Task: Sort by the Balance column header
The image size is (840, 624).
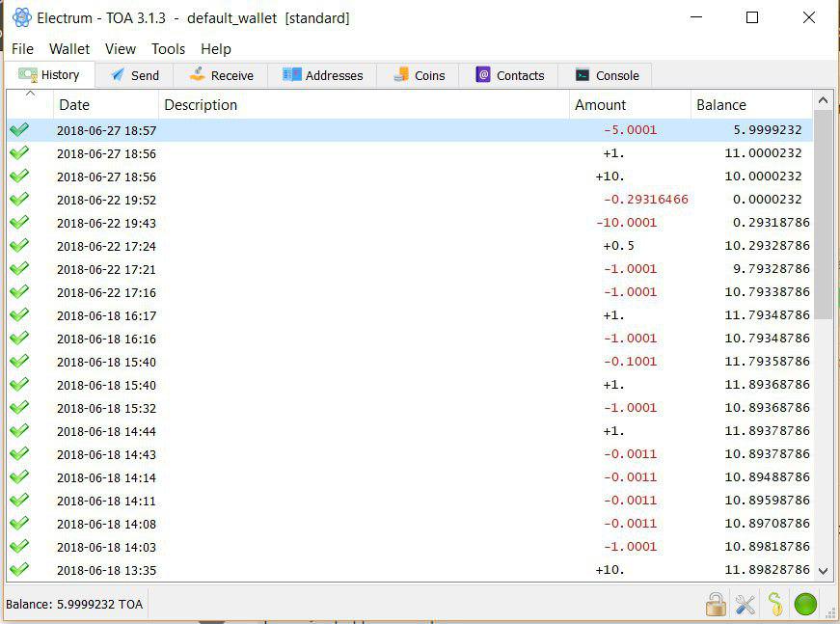Action: coord(751,104)
